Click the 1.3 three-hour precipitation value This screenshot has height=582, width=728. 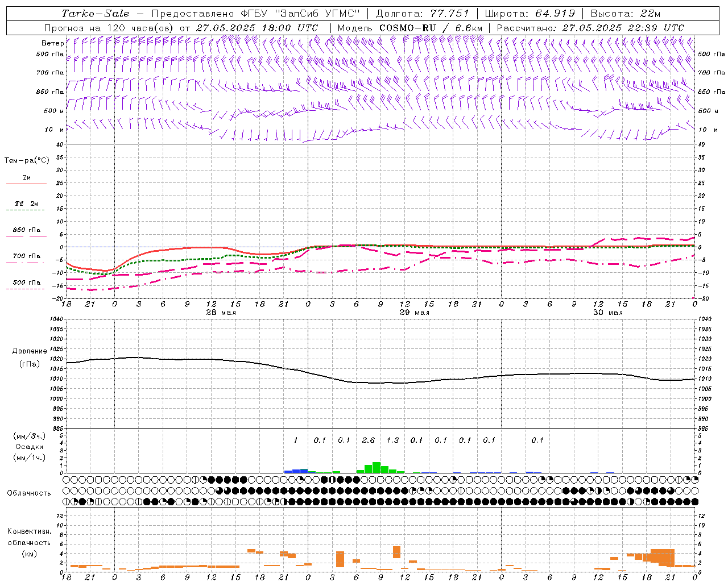[x=392, y=440]
